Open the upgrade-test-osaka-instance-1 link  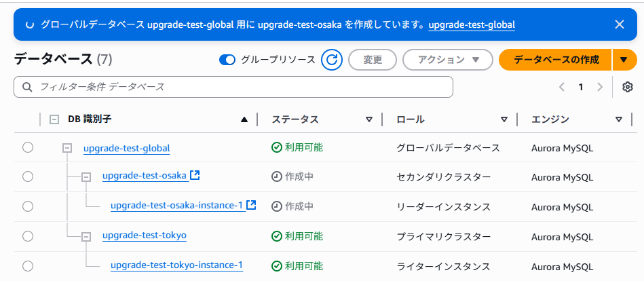tap(177, 205)
